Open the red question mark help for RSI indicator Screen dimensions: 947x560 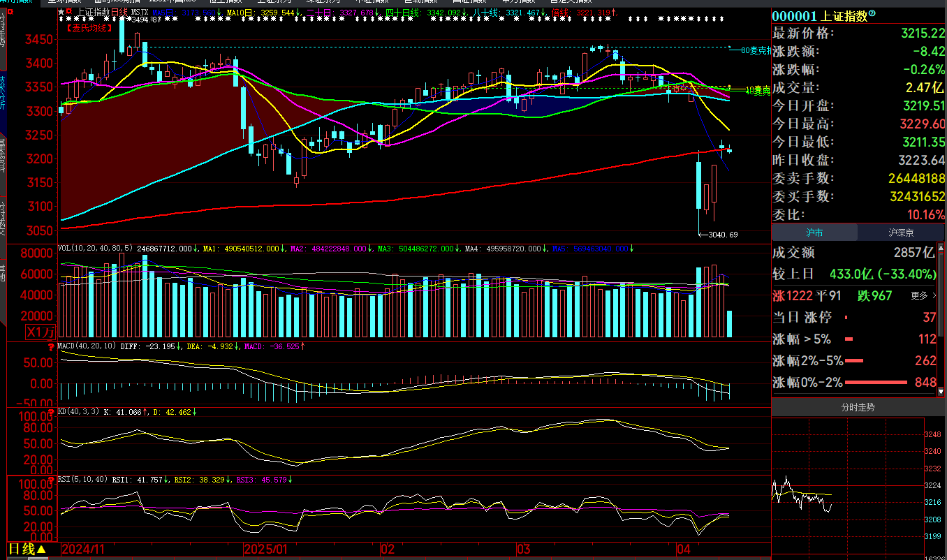(51, 480)
